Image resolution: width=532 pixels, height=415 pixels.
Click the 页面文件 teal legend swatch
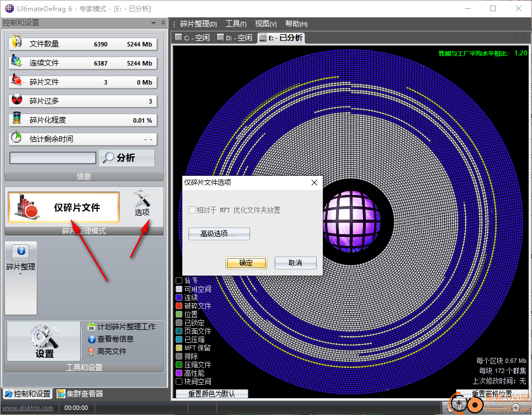[x=179, y=331]
